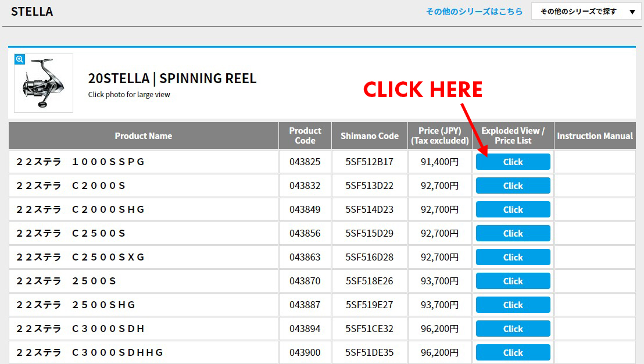Viewport: 644px width, 364px height.
Task: Follow the その他のシリーズはこちら link
Action: tap(474, 12)
